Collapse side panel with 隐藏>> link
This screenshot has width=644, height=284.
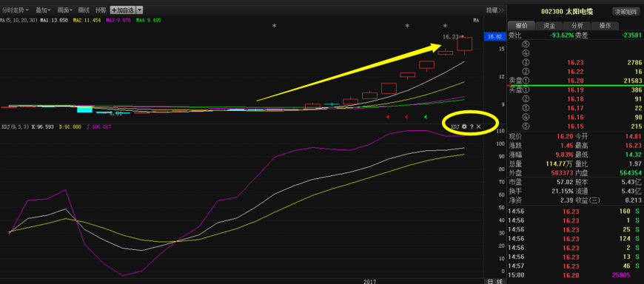(x=495, y=10)
